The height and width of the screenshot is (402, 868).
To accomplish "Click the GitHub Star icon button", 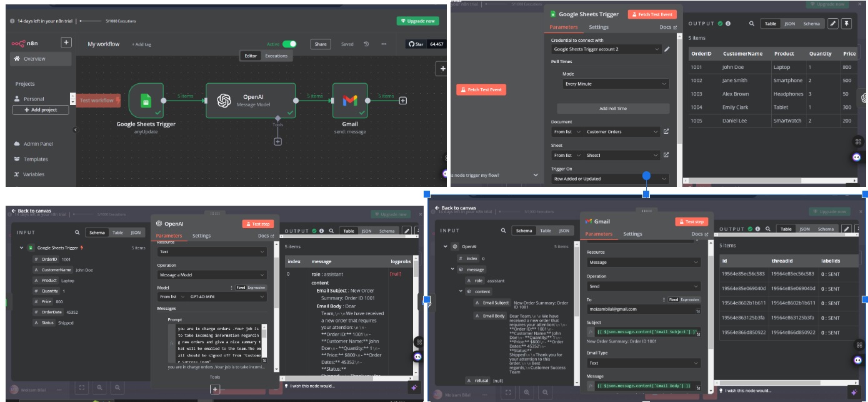I will click(x=417, y=44).
